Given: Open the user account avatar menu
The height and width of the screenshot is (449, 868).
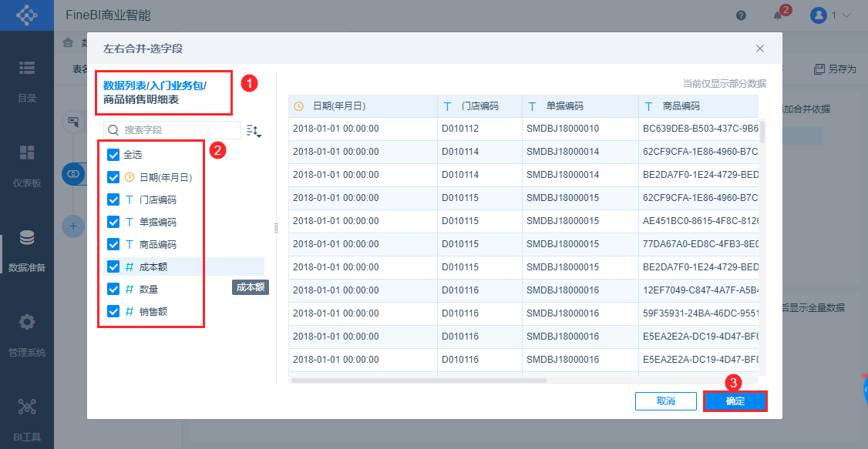Looking at the screenshot, I should (818, 15).
